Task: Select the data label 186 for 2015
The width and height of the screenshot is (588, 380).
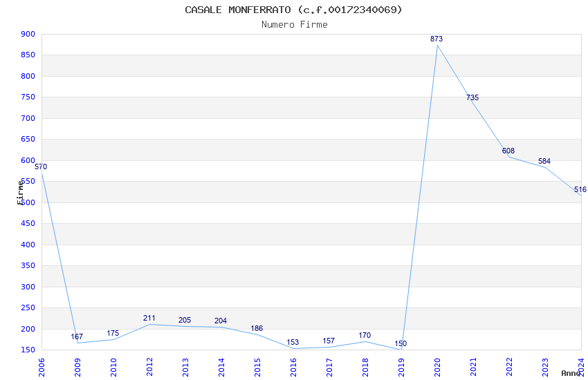Action: coord(257,329)
